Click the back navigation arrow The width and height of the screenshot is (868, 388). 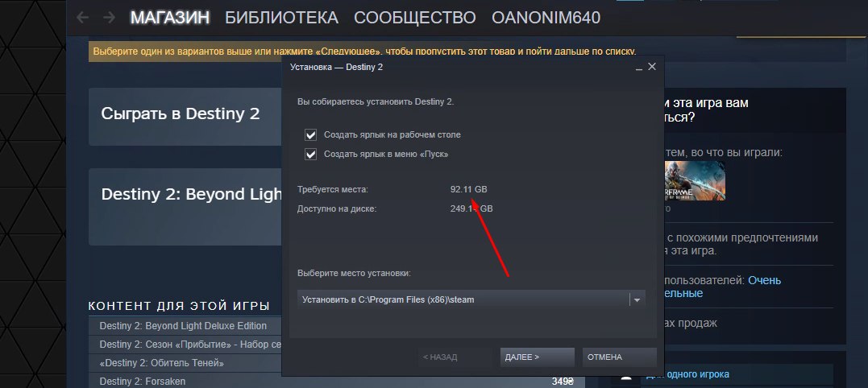[82, 18]
